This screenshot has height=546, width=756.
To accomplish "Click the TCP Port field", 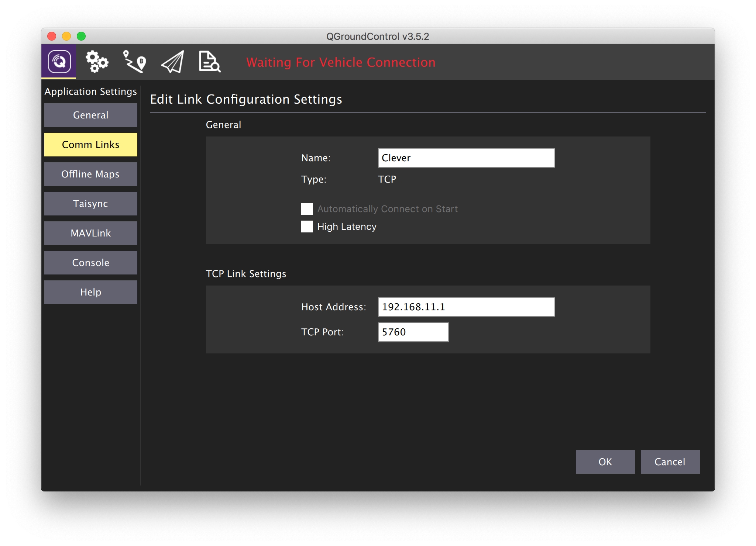I will pyautogui.click(x=413, y=332).
